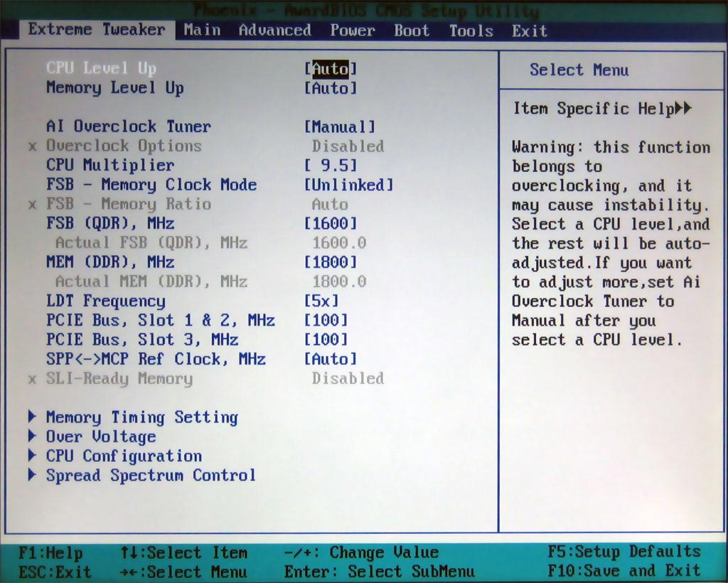Click the Enter: Select SubMenu key hint
The width and height of the screenshot is (728, 583).
[380, 571]
